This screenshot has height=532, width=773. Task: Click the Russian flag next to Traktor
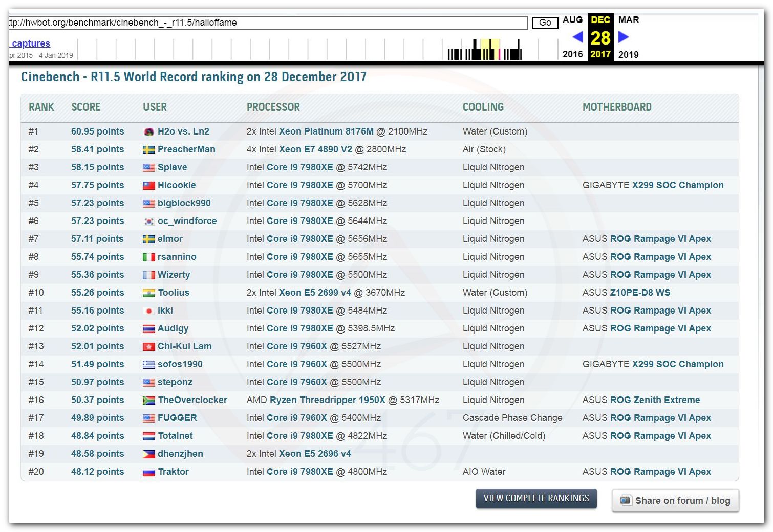pos(148,472)
